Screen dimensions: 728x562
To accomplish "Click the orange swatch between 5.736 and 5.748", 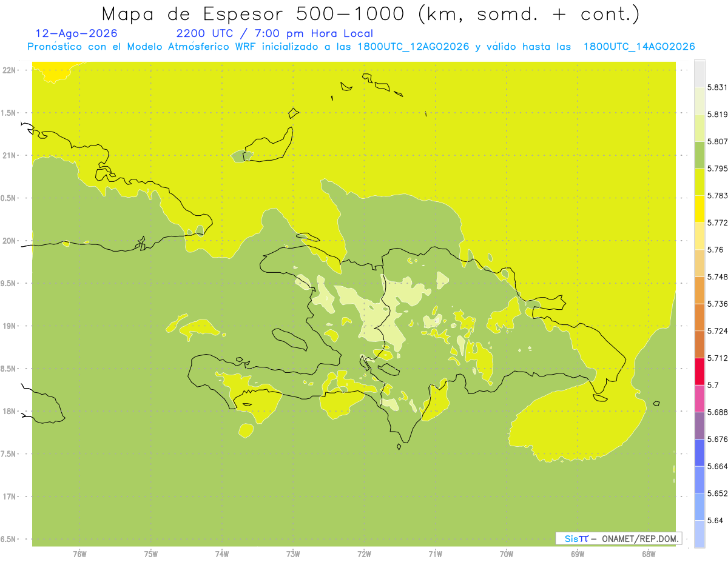I will pos(699,290).
